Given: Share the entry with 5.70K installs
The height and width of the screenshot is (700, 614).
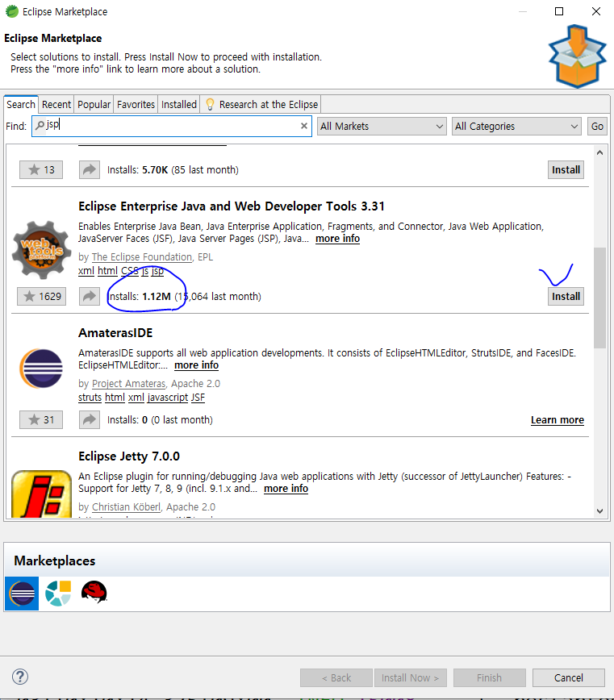Looking at the screenshot, I should pos(90,169).
